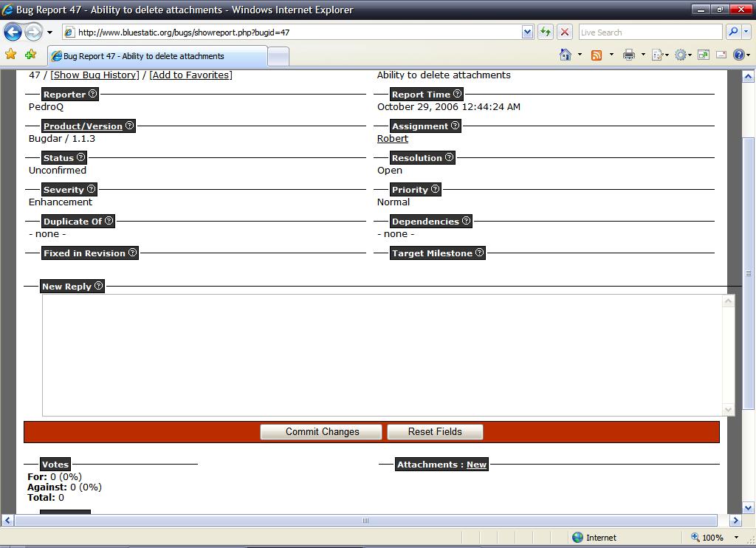This screenshot has height=548, width=756.
Task: Click the help icon beside Severity
Action: [91, 189]
